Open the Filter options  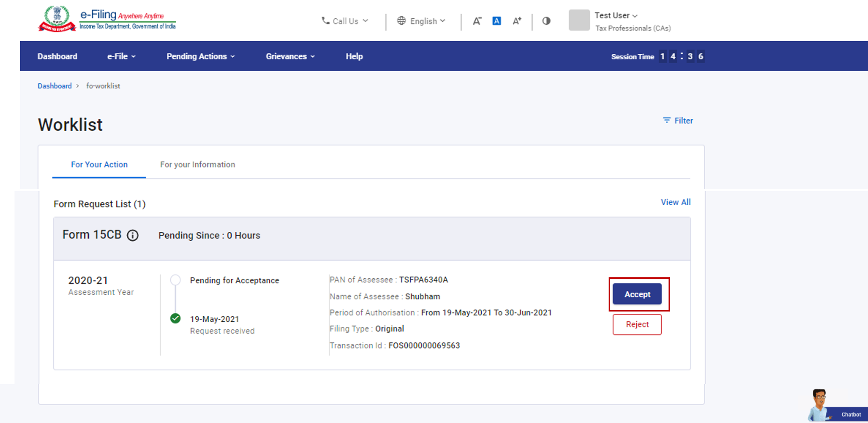tap(678, 120)
